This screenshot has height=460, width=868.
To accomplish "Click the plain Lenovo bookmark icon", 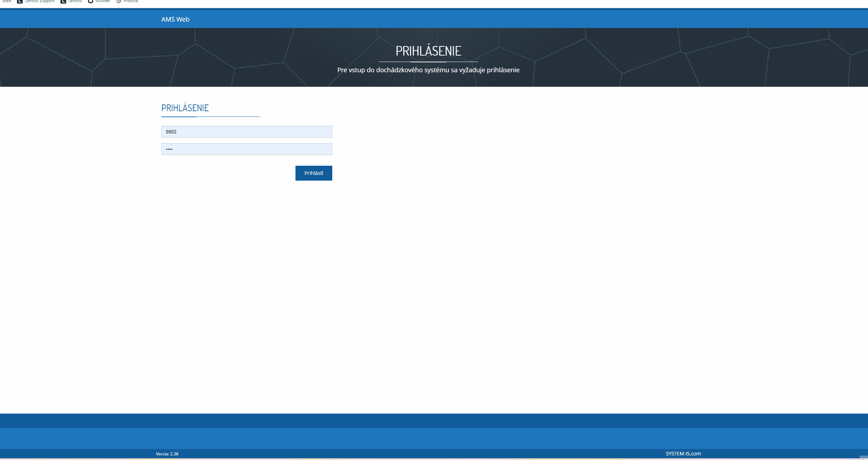I will 63,1.
